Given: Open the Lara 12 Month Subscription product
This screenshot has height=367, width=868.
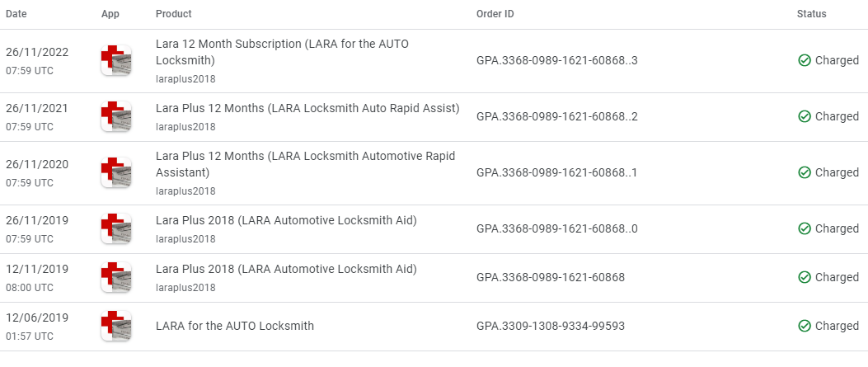Looking at the screenshot, I should pos(282,52).
